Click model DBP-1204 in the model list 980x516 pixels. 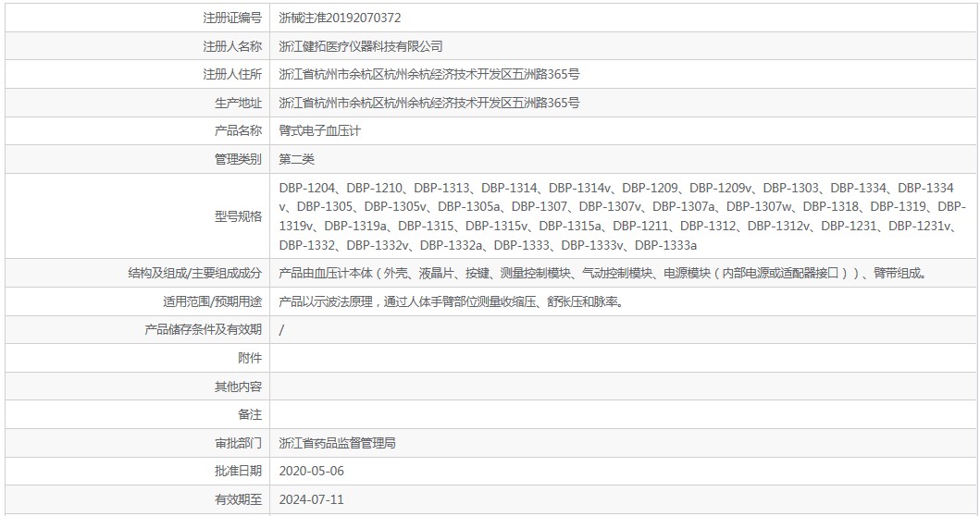307,188
